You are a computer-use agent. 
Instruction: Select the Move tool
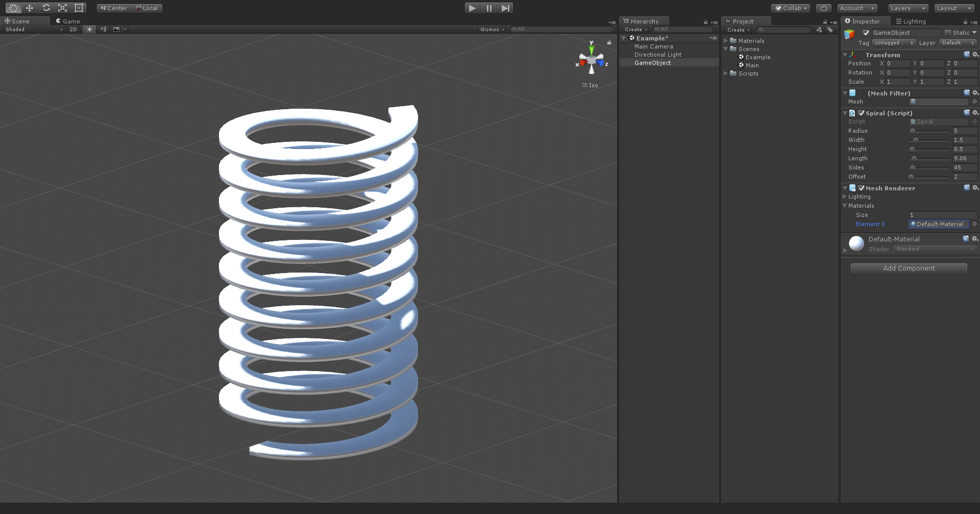pyautogui.click(x=30, y=8)
